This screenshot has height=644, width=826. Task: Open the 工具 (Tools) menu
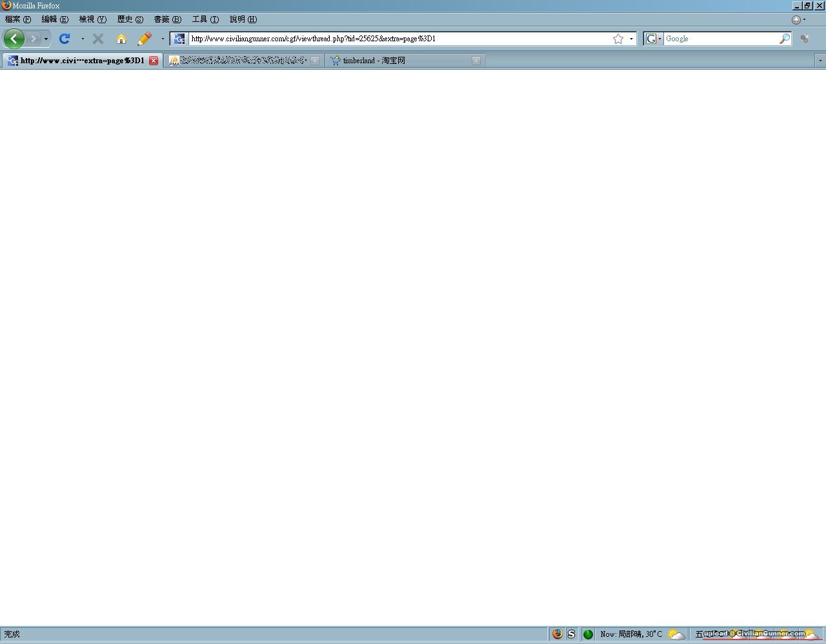(x=205, y=19)
